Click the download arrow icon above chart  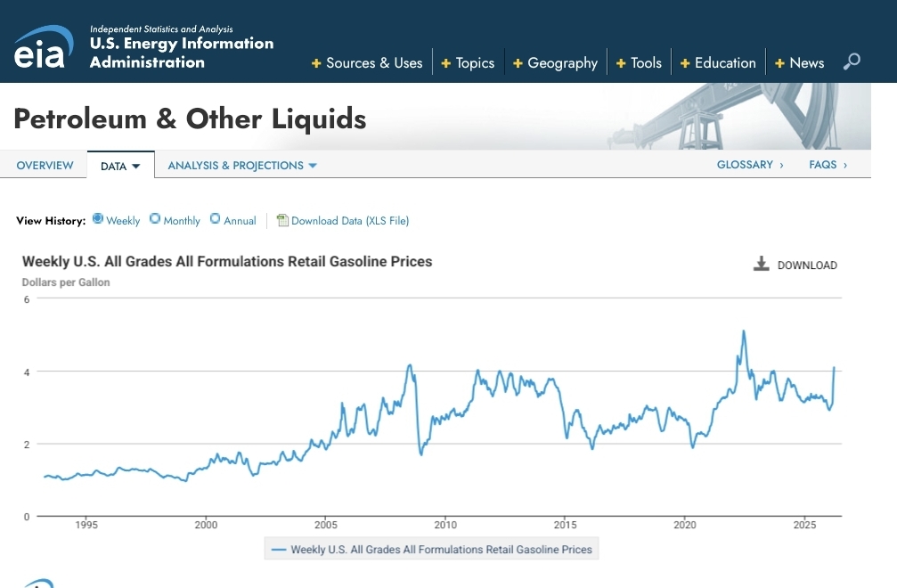coord(761,264)
